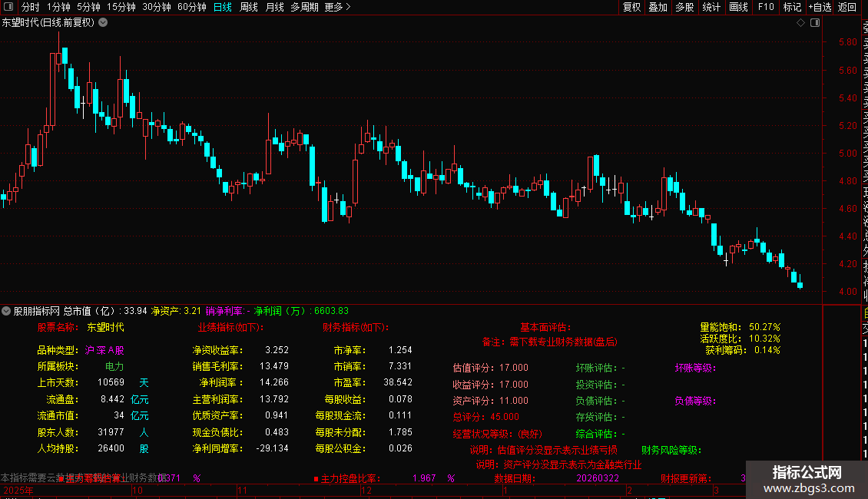Open F10 company info
Viewport: 868px width, 499px height.
[x=766, y=7]
